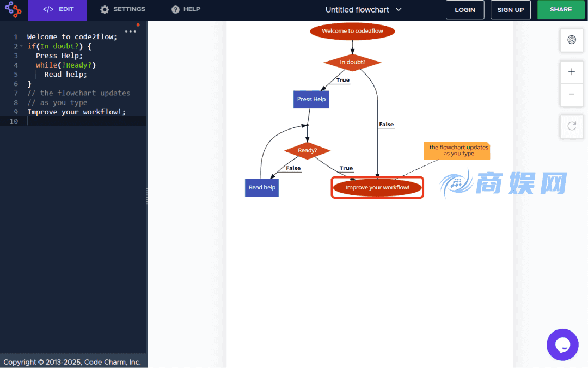The image size is (588, 368).
Task: Select the 'Improve your workflow!' end node
Action: tap(377, 188)
